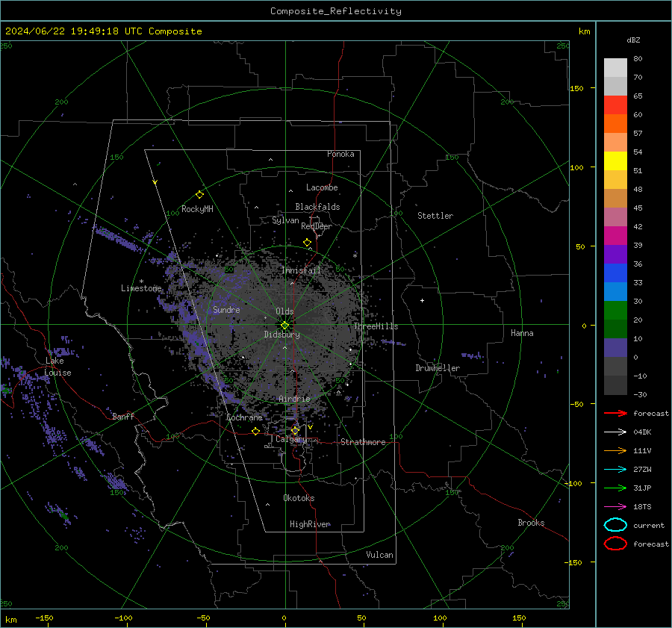Image resolution: width=672 pixels, height=628 pixels.
Task: Click the asterisk marker east of Innisfail
Action: tap(355, 256)
